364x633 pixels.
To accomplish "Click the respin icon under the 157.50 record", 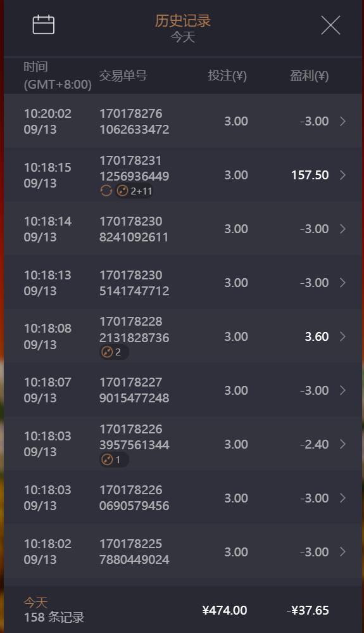I will pos(106,191).
